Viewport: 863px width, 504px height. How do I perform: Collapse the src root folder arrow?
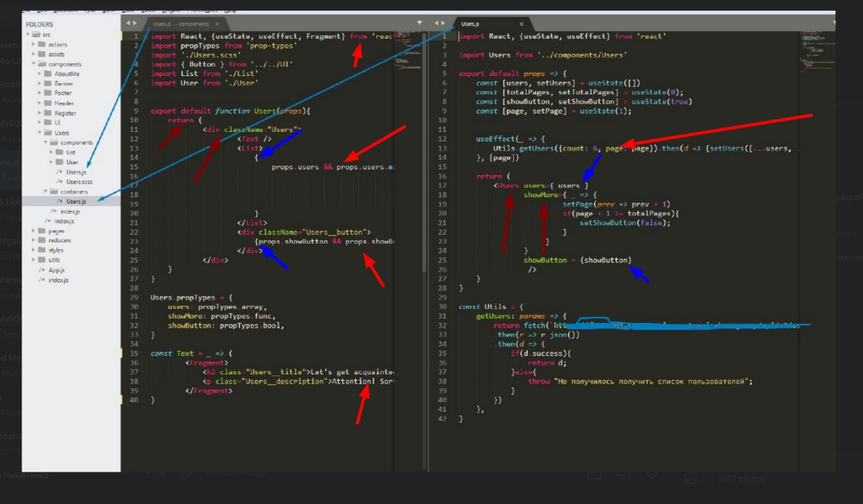tap(27, 34)
